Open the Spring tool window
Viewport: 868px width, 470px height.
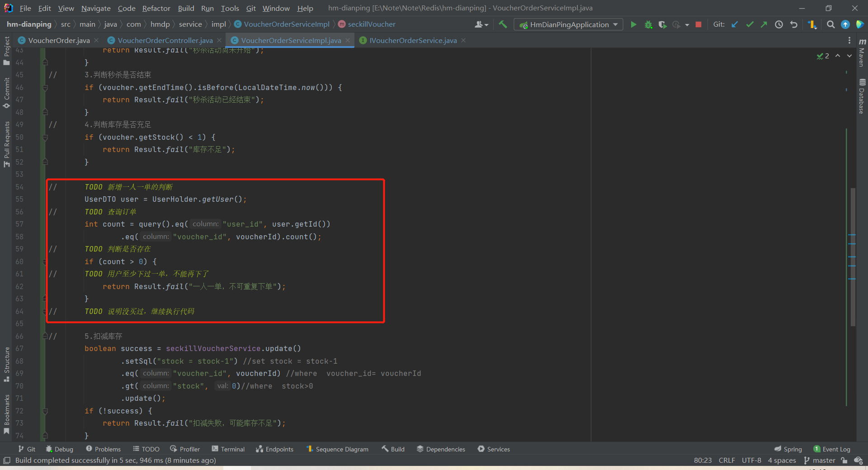[788, 449]
